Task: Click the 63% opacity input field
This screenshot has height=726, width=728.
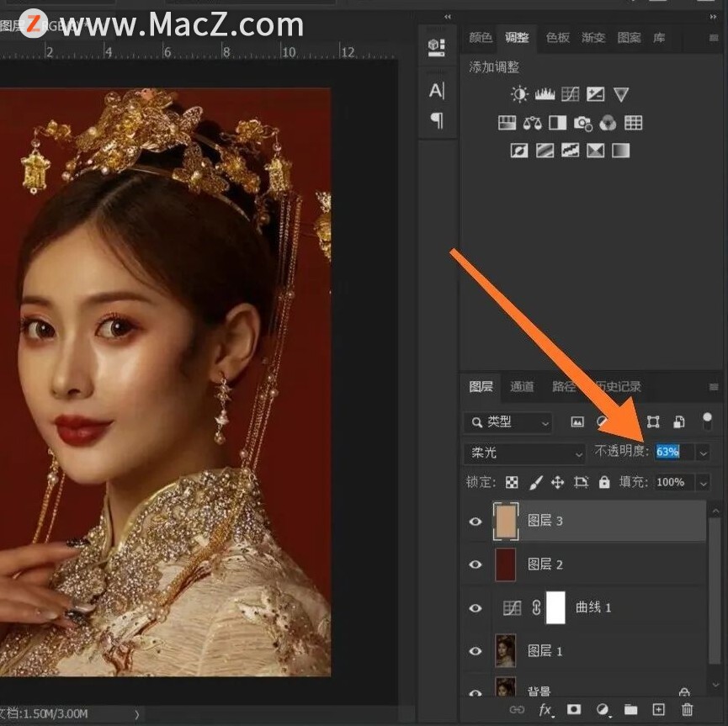Action: pos(674,452)
